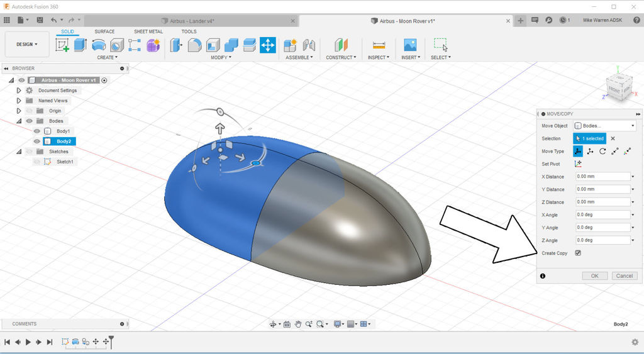644x354 pixels.
Task: Activate the Airbus Moon Rover component radio
Action: [x=104, y=80]
